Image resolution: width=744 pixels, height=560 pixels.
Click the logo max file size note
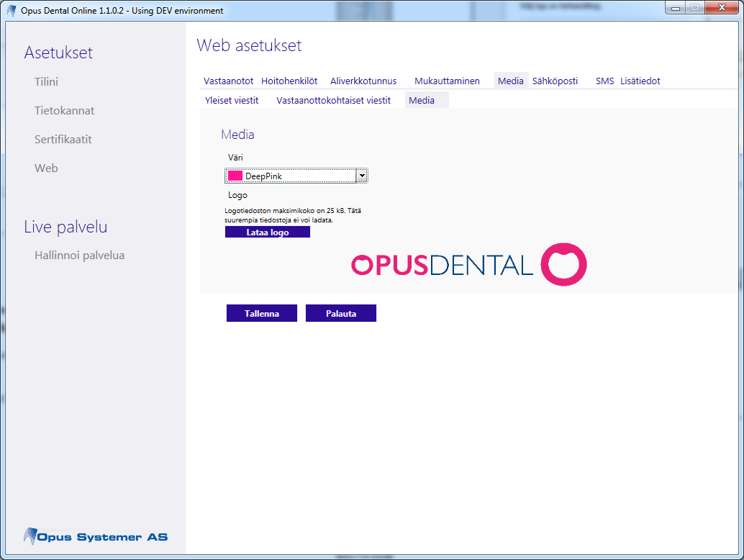pos(293,215)
